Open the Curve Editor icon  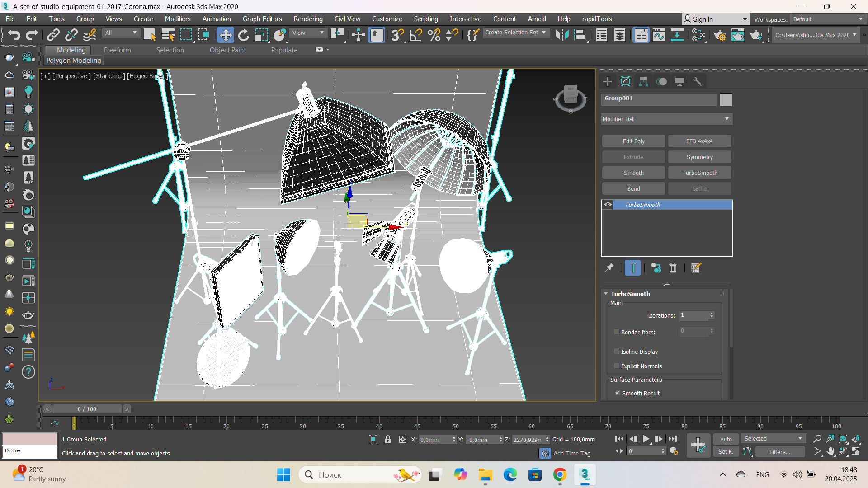[659, 35]
